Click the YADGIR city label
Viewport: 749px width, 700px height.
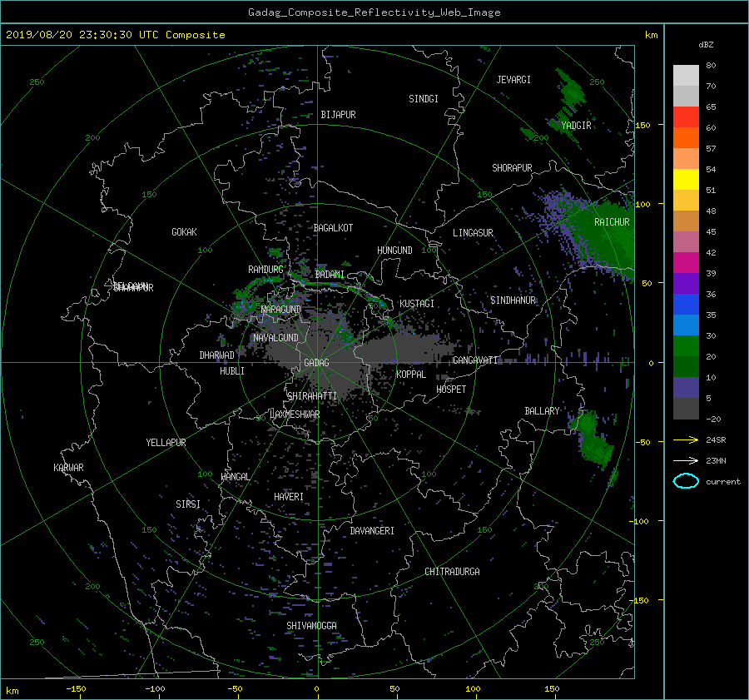[x=576, y=125]
